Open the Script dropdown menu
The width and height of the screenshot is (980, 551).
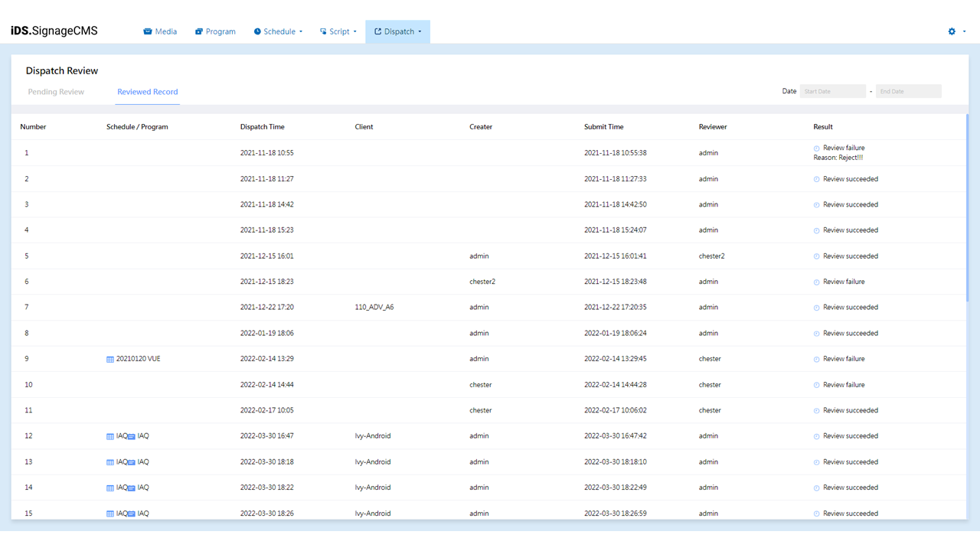[x=338, y=31]
